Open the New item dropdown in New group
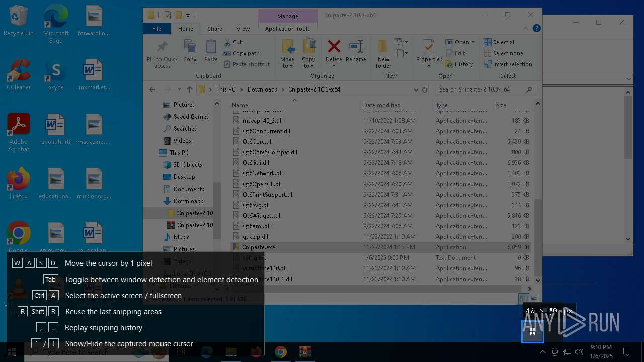Viewport: 644px width, 362px height. (401, 42)
